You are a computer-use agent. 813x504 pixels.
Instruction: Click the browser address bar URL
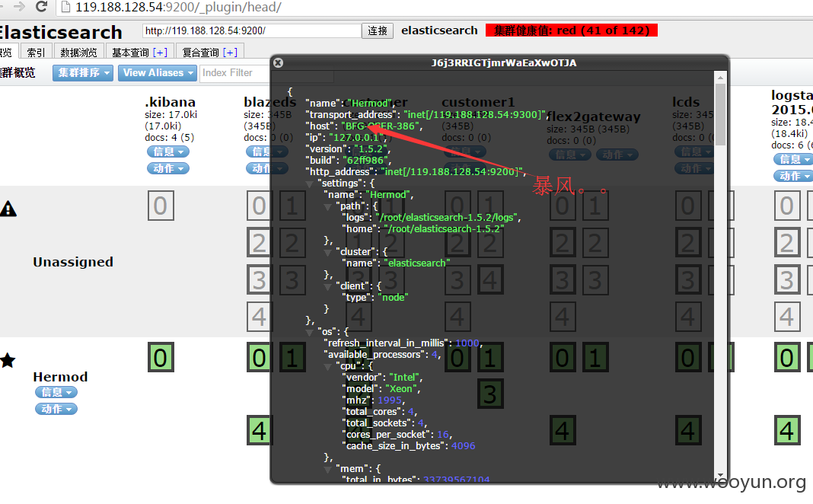tap(178, 8)
